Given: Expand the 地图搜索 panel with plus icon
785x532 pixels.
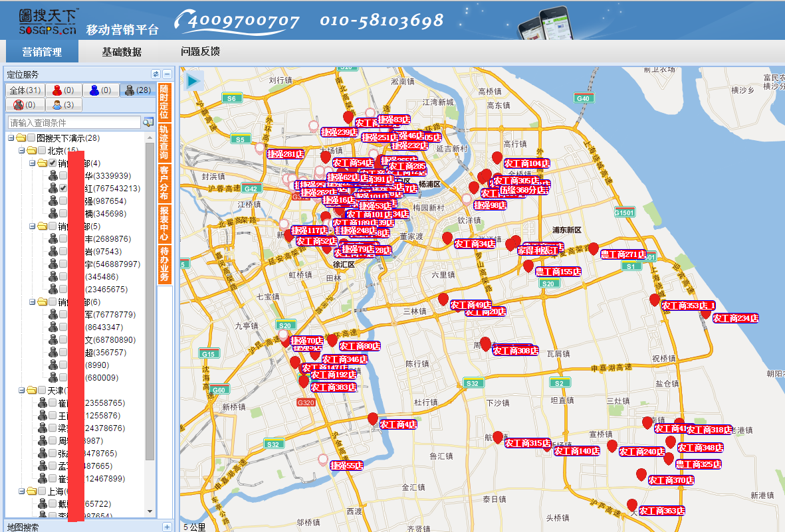Looking at the screenshot, I should coord(168,527).
